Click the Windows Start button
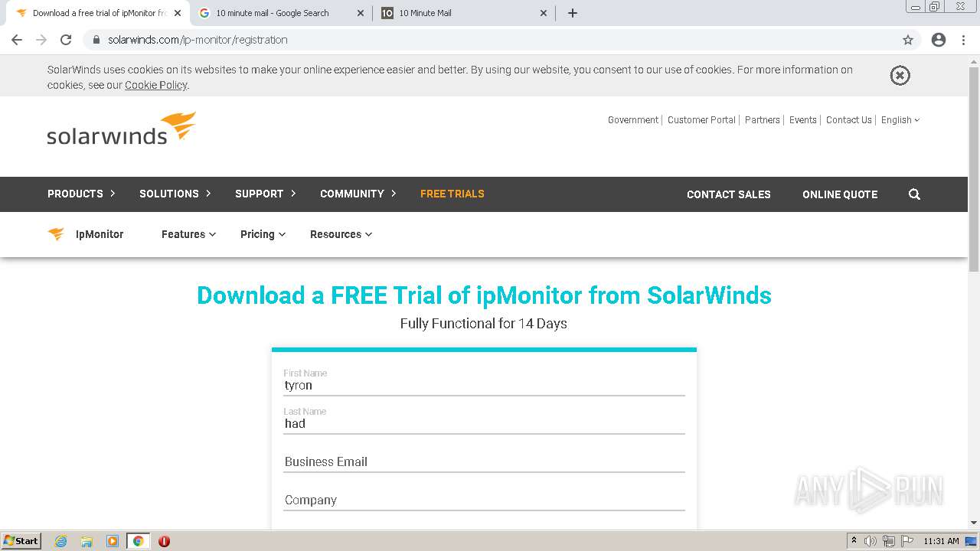 click(21, 541)
